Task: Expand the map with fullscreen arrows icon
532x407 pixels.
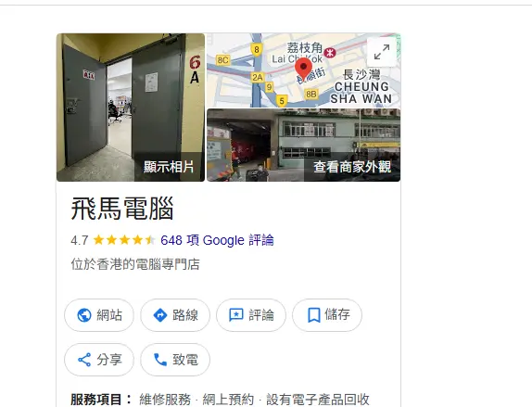Action: [382, 52]
